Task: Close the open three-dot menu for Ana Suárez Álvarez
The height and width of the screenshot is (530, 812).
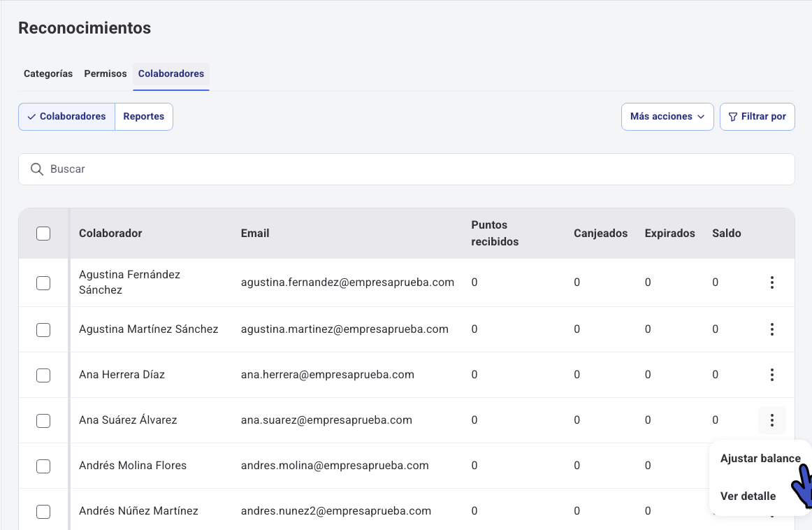Action: [771, 420]
